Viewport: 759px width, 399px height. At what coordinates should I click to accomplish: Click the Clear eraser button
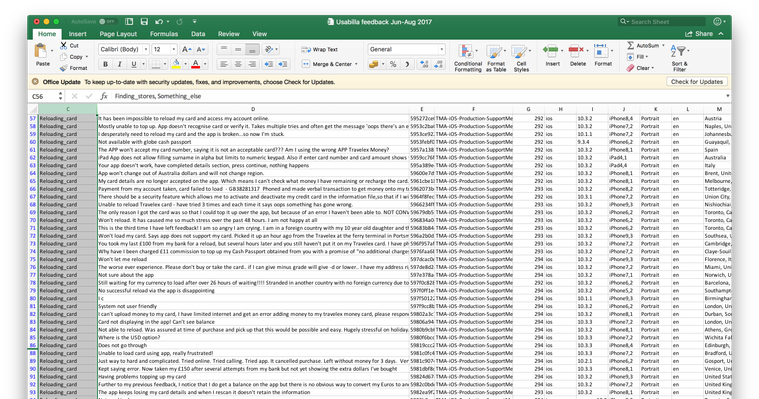[x=640, y=68]
